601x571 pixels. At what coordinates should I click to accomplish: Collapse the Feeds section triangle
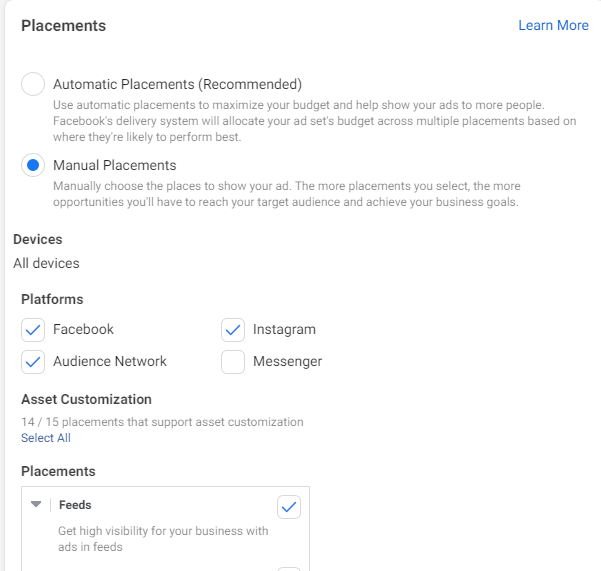(37, 505)
